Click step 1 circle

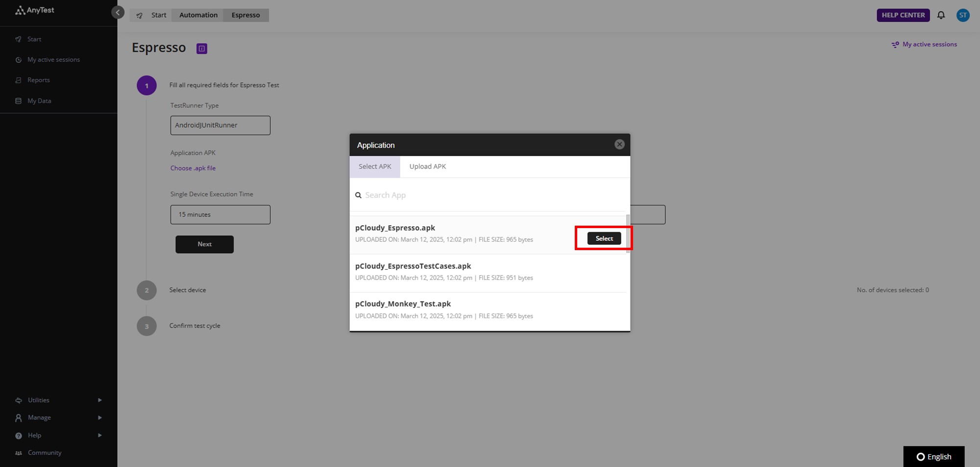tap(147, 86)
